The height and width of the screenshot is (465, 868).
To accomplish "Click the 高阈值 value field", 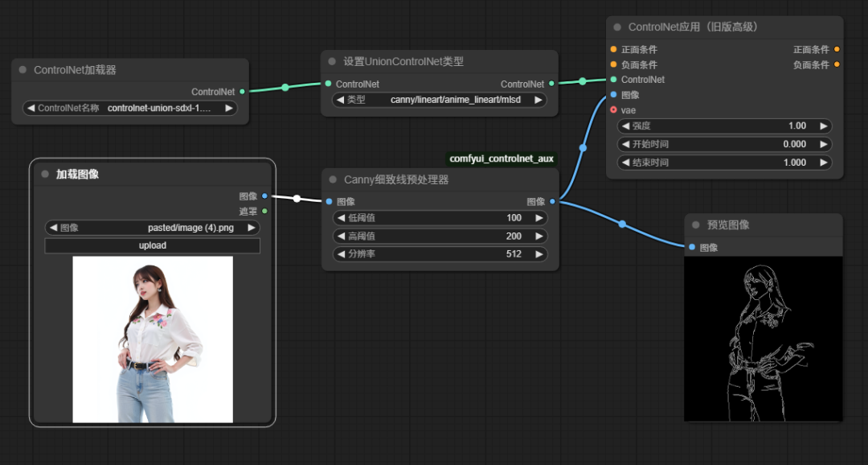I will pos(440,236).
